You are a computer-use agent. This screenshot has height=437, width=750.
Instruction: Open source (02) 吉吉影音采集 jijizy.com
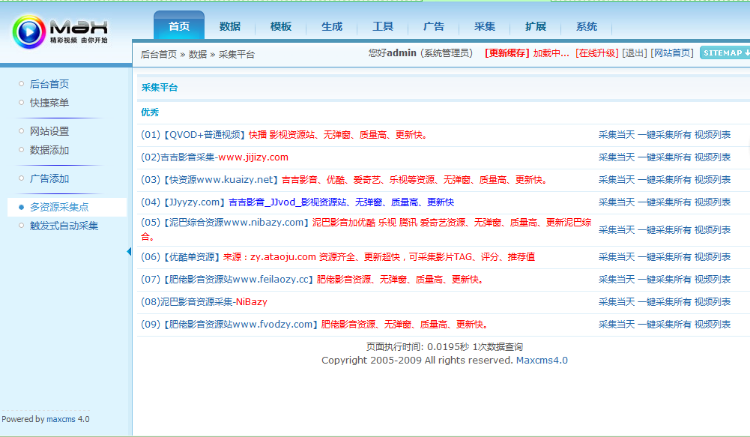215,157
